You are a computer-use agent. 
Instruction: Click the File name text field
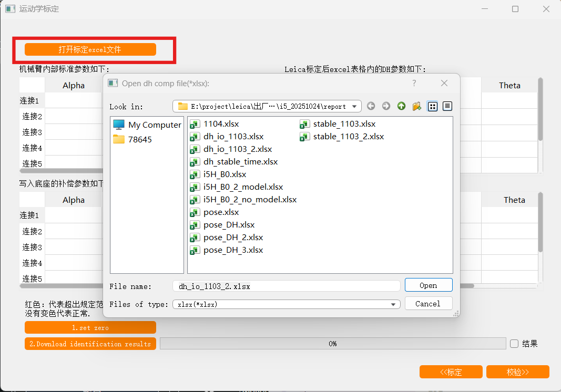point(286,286)
